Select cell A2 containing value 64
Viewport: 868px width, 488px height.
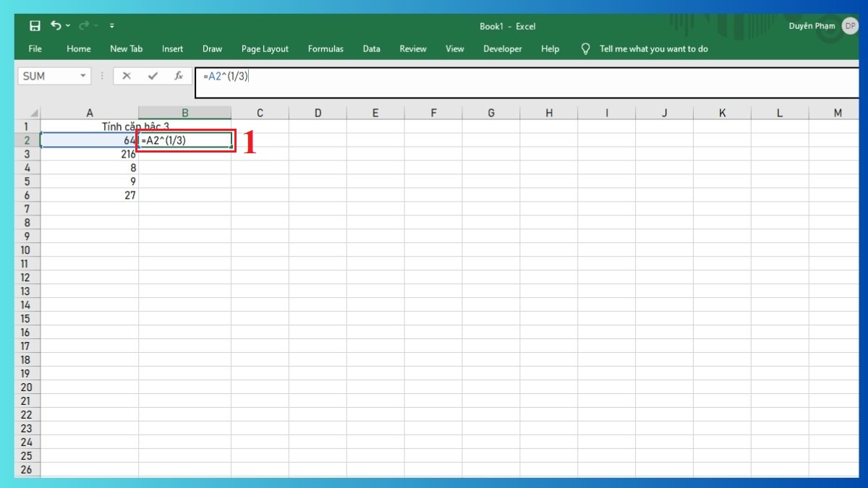coord(87,140)
